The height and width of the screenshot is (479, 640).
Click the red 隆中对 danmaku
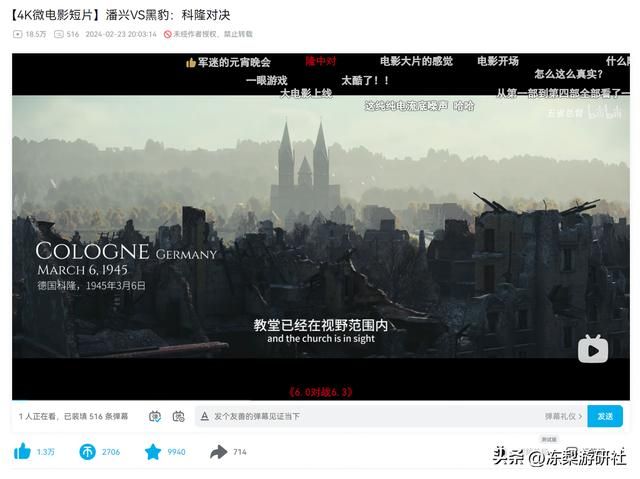point(321,61)
